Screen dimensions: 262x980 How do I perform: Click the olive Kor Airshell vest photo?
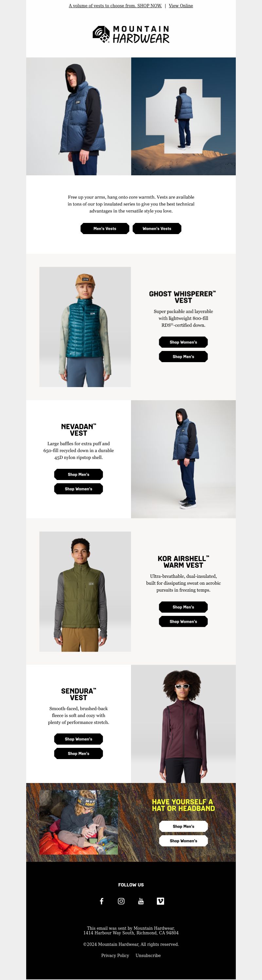(85, 592)
